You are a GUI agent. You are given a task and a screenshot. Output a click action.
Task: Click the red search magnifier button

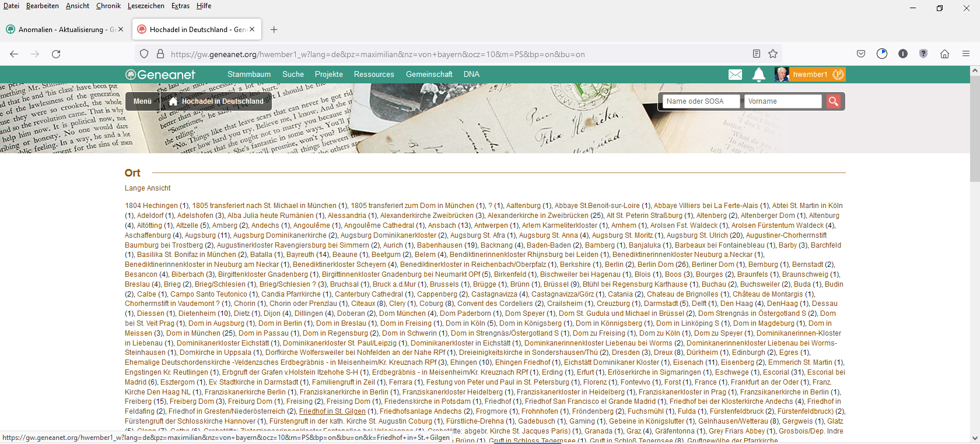point(834,101)
